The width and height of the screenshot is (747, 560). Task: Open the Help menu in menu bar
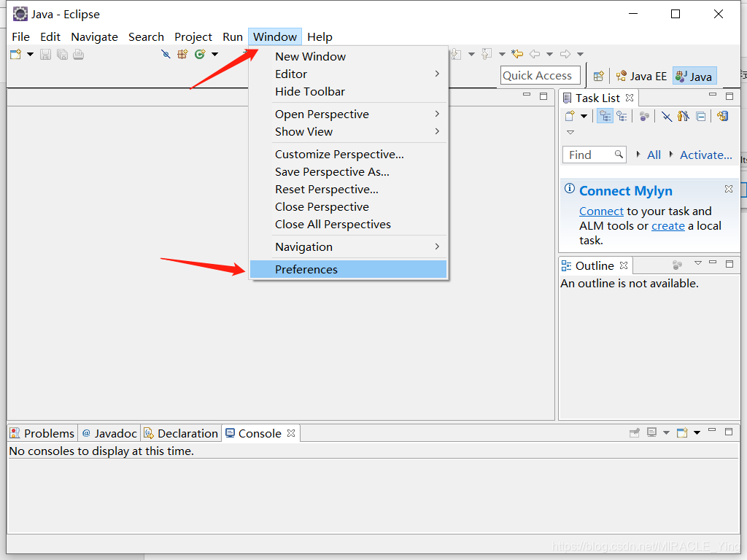coord(320,36)
